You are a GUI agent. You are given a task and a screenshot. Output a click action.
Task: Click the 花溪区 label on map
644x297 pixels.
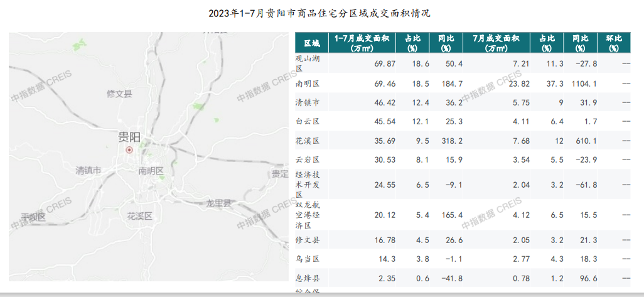point(139,216)
